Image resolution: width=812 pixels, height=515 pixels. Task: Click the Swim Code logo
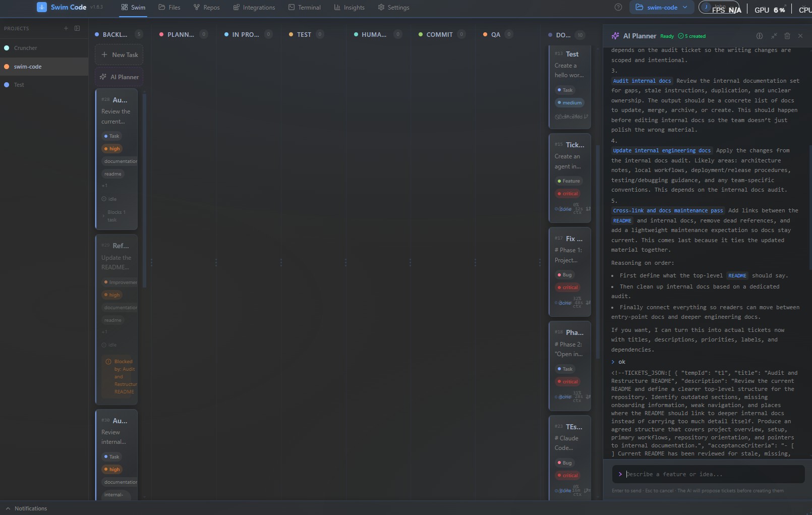pos(62,8)
